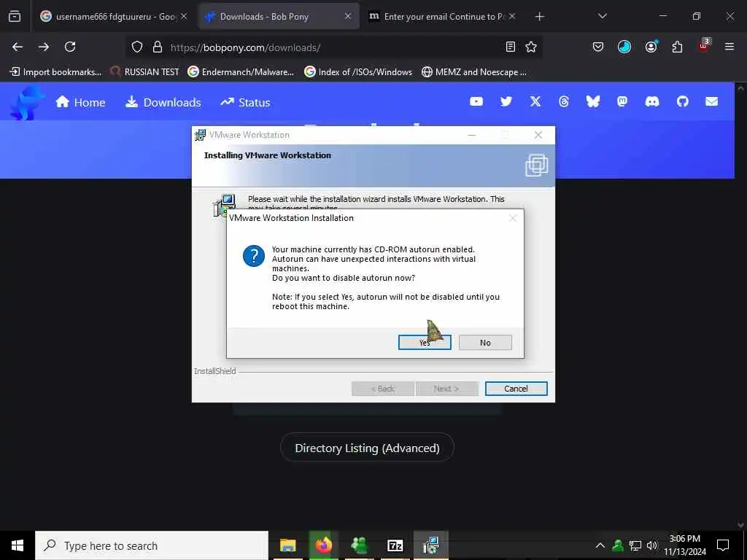
Task: Click the site security padlock icon
Action: tap(158, 47)
